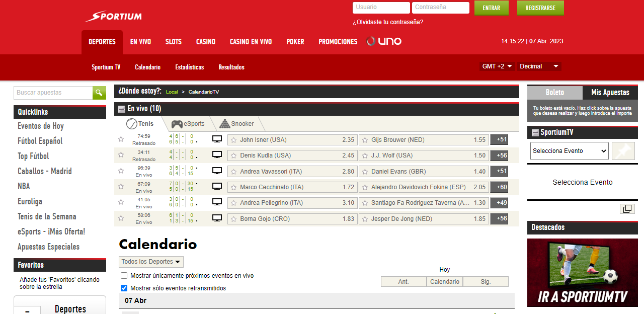
Task: Collapse the En vivo panel icon
Action: coord(121,109)
